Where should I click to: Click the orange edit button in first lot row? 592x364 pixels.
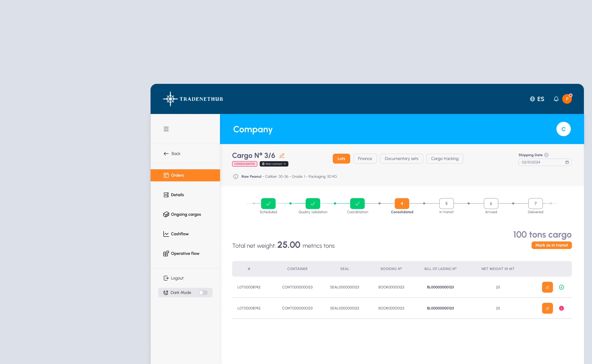547,287
